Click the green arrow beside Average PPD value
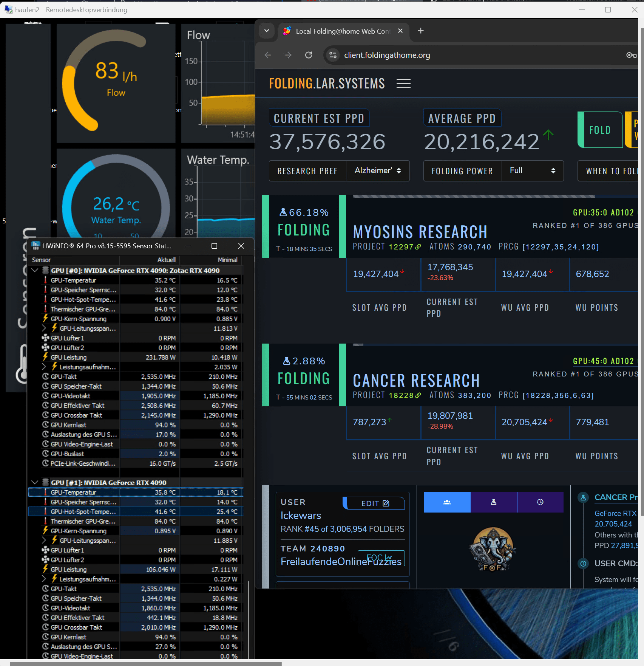The image size is (644, 666). tap(548, 135)
